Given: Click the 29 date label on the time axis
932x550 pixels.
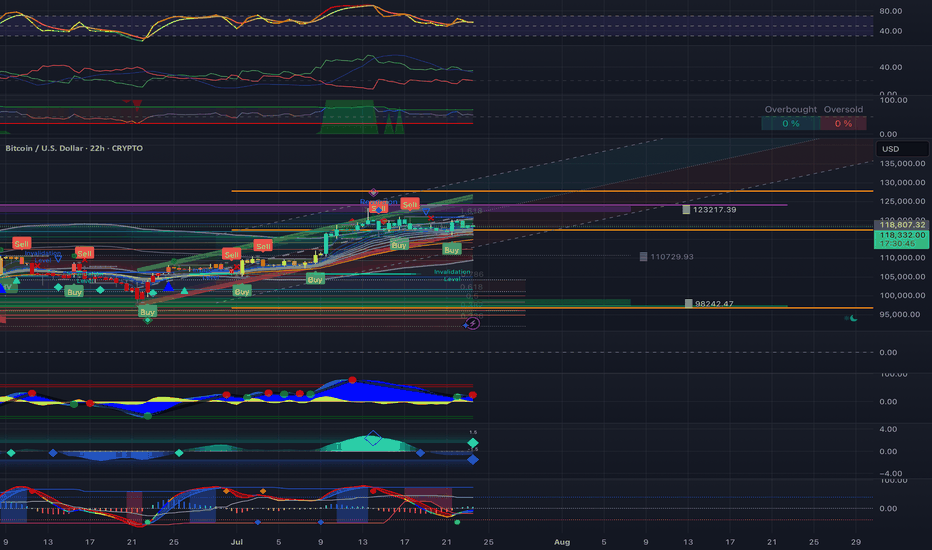Looking at the screenshot, I should click(x=855, y=542).
